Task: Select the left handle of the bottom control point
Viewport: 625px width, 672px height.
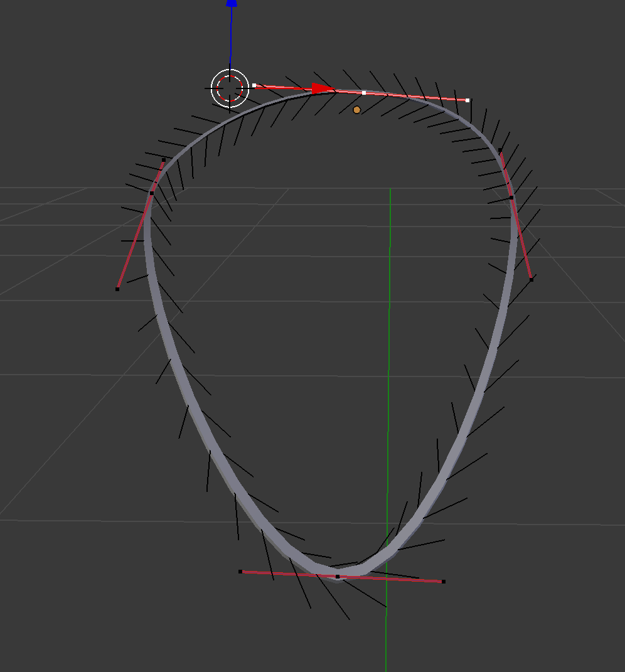Action: (240, 571)
